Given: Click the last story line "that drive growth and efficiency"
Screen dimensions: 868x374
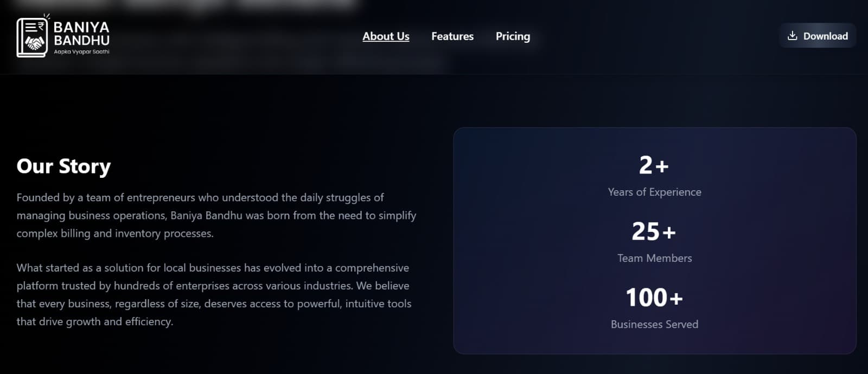Looking at the screenshot, I should pos(95,321).
